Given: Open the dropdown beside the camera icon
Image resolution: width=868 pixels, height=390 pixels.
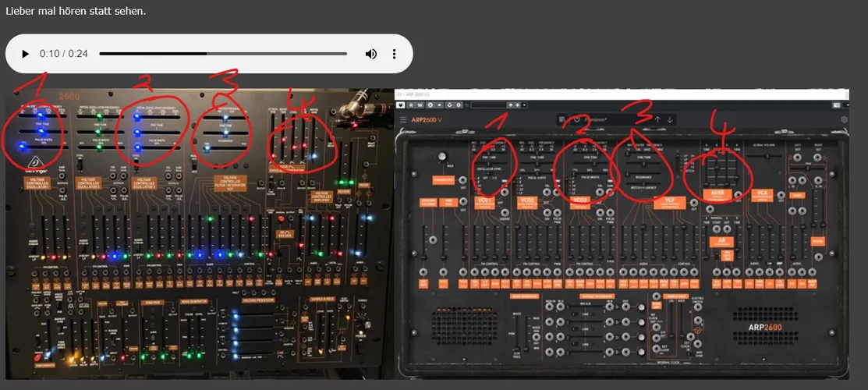Looking at the screenshot, I should click(x=845, y=105).
